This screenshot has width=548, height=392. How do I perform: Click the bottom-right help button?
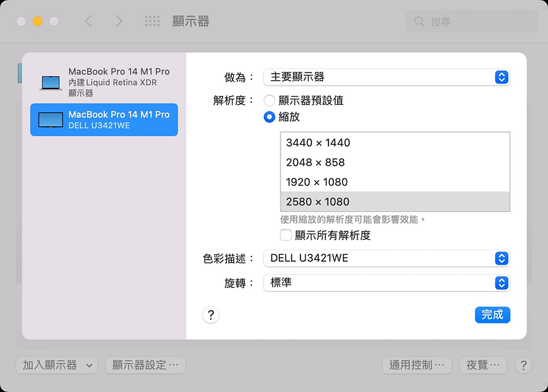tap(523, 365)
